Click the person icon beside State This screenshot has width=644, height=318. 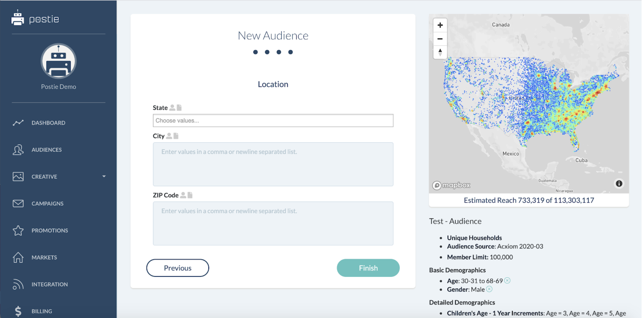[172, 108]
